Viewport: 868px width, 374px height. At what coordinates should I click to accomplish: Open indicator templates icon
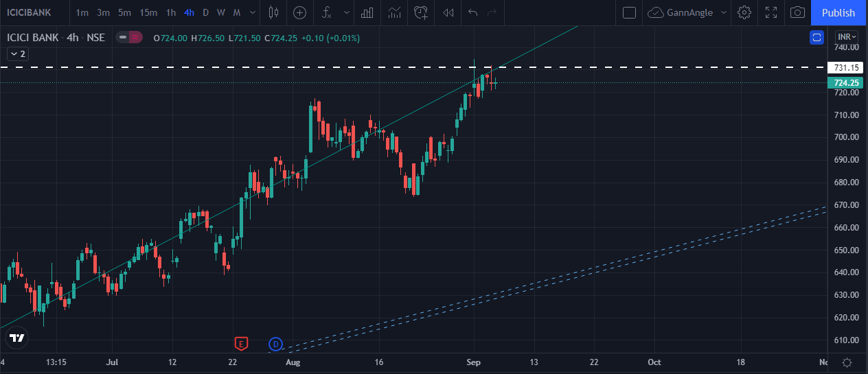pyautogui.click(x=394, y=12)
